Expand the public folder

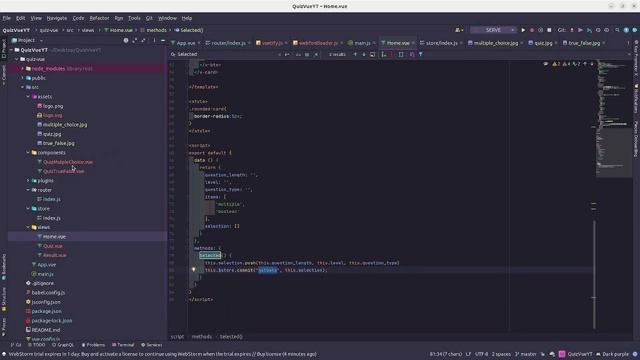click(x=22, y=78)
